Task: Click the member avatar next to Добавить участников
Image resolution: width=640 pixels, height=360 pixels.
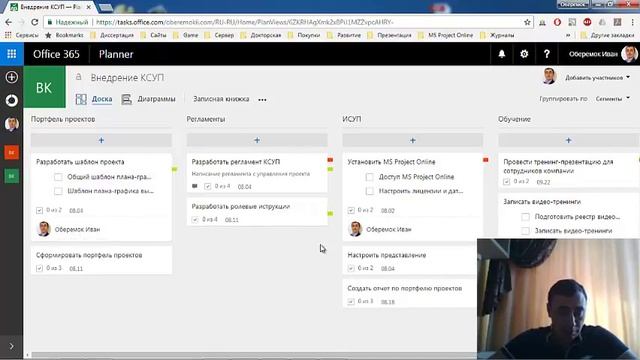Action: [x=549, y=77]
